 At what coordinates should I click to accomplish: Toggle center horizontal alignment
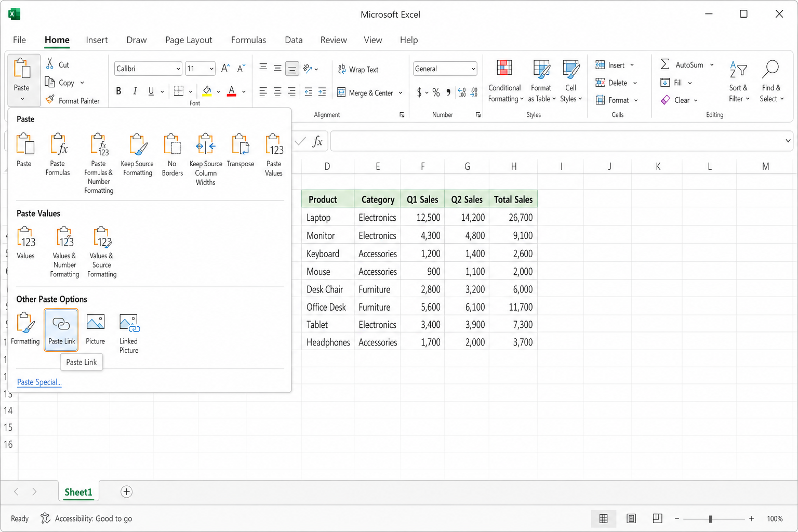(277, 92)
